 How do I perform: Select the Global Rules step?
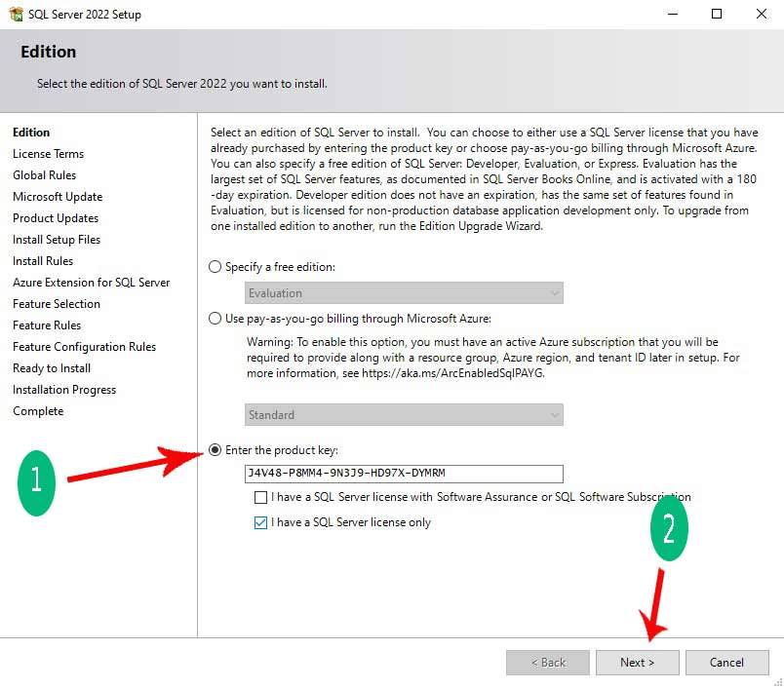(45, 175)
